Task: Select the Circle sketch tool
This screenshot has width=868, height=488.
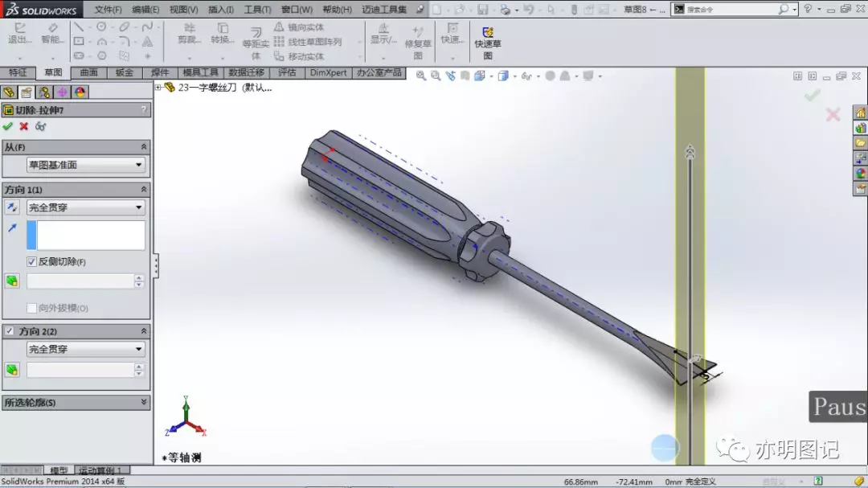Action: (x=101, y=27)
